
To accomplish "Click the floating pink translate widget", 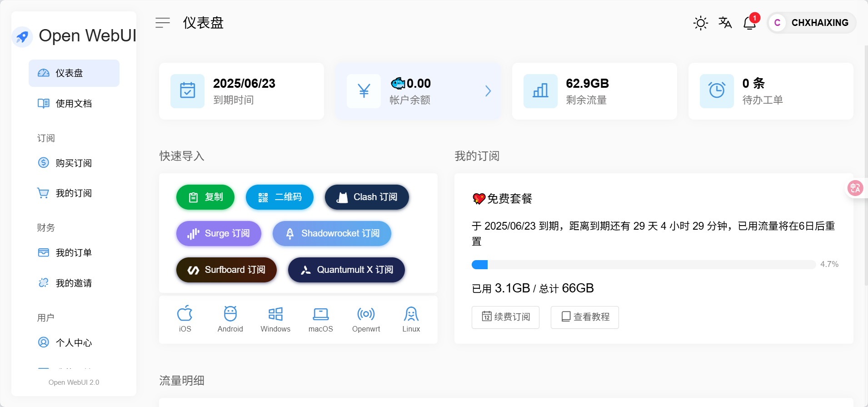I will pyautogui.click(x=856, y=188).
